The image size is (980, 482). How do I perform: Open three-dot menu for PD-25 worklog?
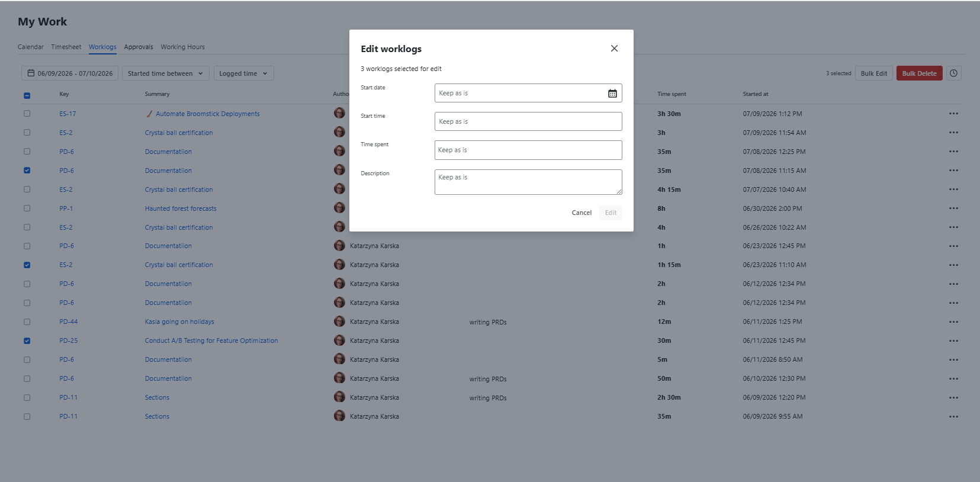pos(953,341)
